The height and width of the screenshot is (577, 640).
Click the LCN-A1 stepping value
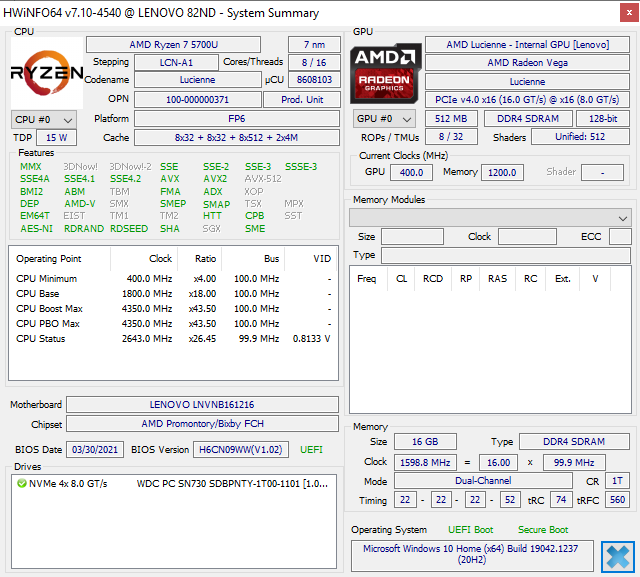[176, 62]
